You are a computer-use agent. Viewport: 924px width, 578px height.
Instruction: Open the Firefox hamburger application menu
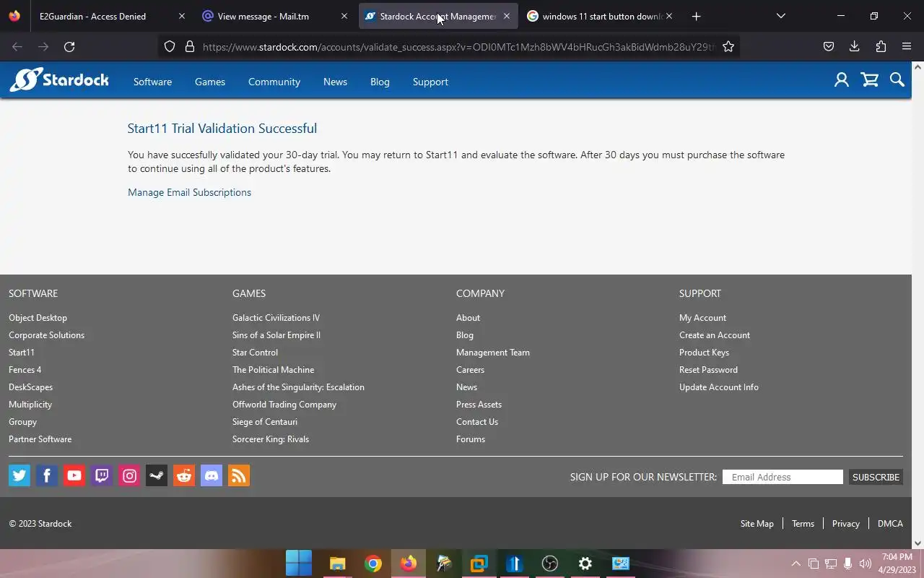907,46
